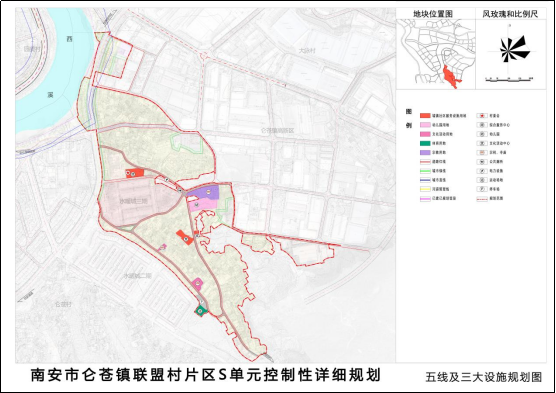Select the dashed red boundary line legend symbol

(482, 199)
